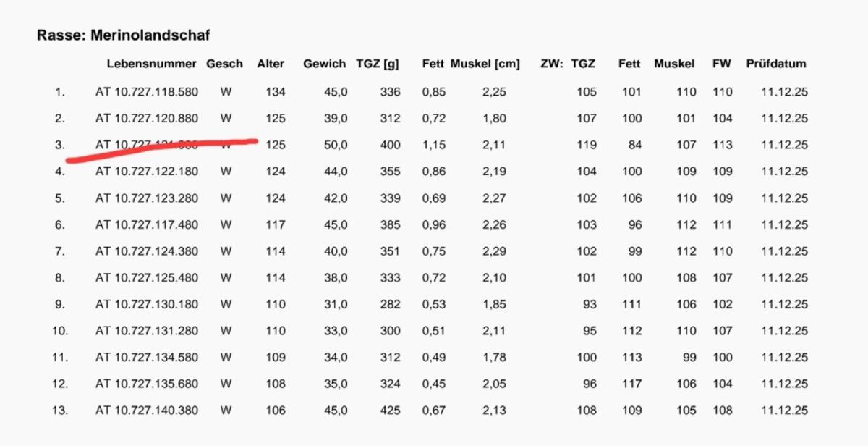This screenshot has width=868, height=446.
Task: Click the weight value 50,0 in row 3
Action: [x=335, y=145]
